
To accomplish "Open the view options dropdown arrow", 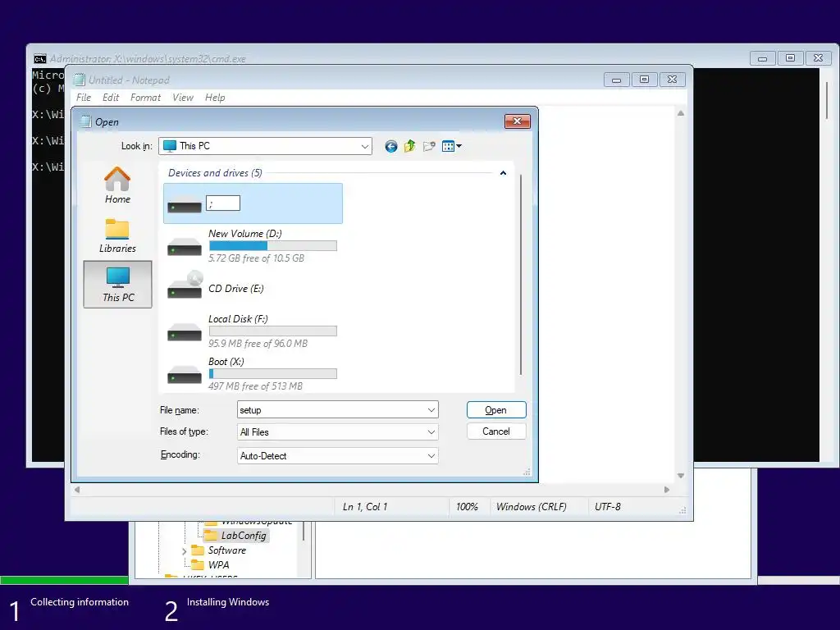I will pos(459,146).
